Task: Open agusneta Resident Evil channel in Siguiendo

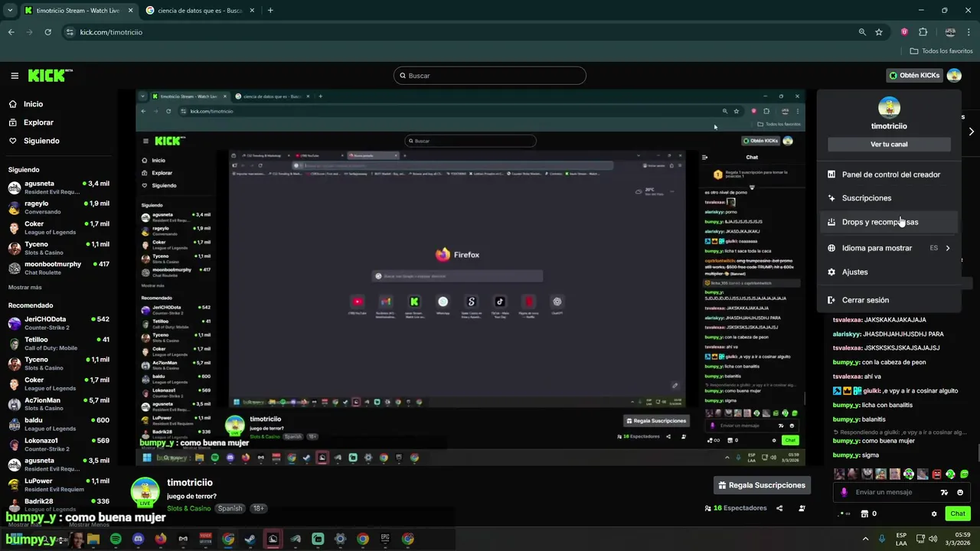Action: tap(59, 187)
